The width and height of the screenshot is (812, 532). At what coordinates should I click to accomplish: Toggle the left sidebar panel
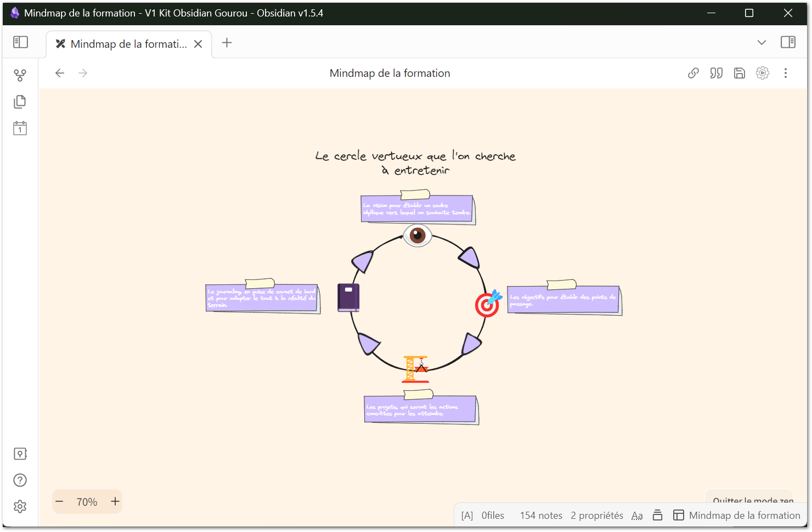[x=20, y=42]
